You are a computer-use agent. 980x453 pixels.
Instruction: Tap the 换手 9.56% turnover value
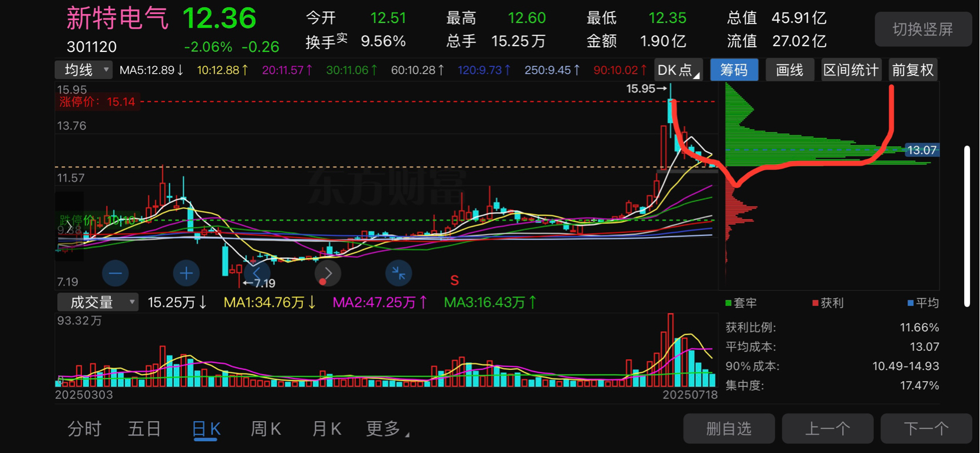[383, 41]
